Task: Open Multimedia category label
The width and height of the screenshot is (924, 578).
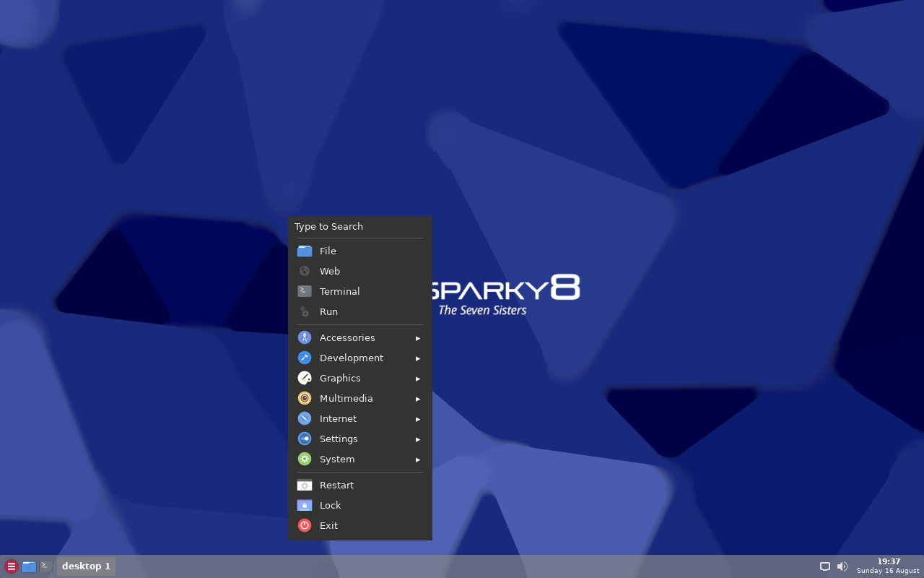Action: pyautogui.click(x=346, y=398)
